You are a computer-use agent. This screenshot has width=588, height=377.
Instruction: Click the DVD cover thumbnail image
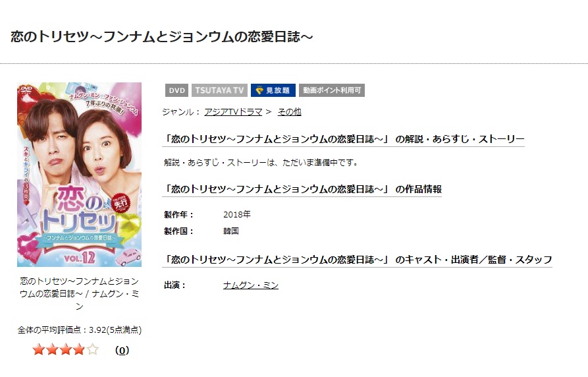coord(79,175)
